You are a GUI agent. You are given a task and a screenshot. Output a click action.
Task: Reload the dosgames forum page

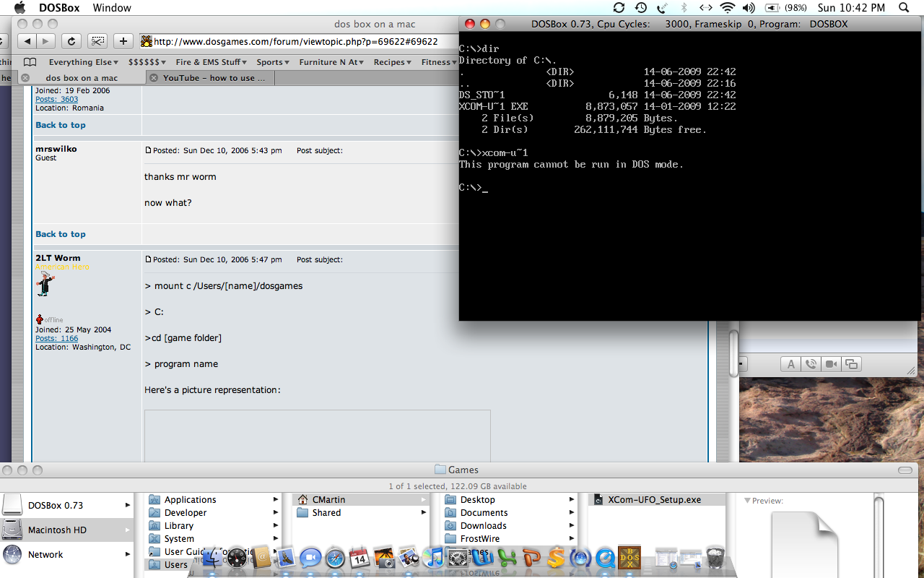(x=71, y=41)
